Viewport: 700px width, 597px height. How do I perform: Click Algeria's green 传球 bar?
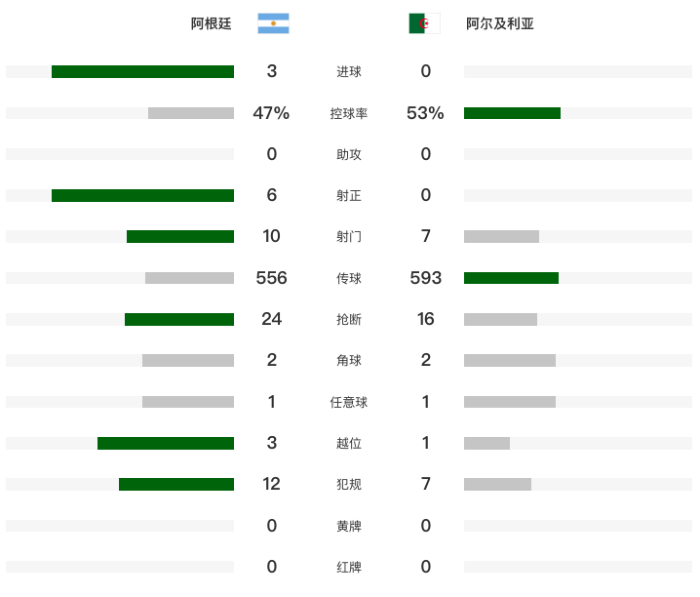tap(511, 278)
